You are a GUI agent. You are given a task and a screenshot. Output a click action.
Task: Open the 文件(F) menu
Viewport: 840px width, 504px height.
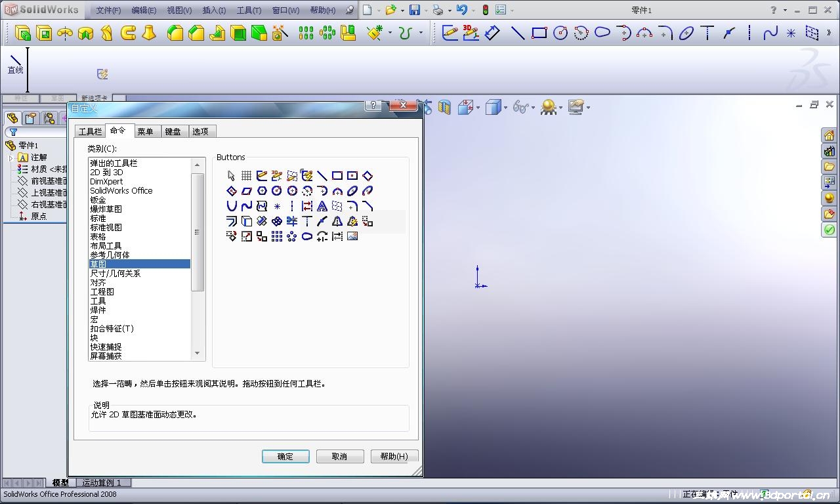108,10
